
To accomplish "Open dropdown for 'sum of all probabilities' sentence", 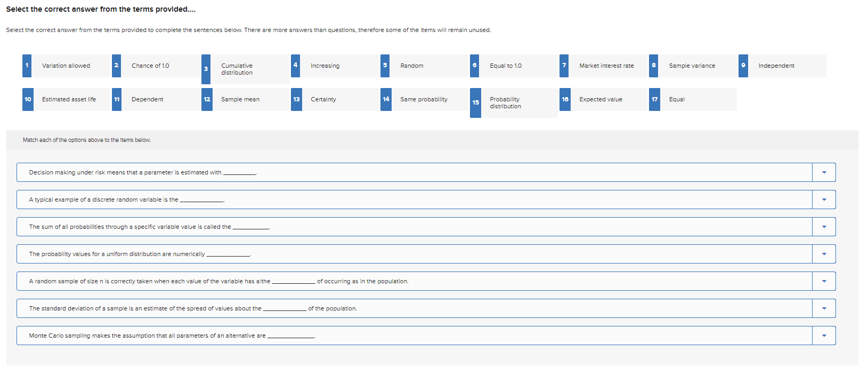I will point(824,227).
